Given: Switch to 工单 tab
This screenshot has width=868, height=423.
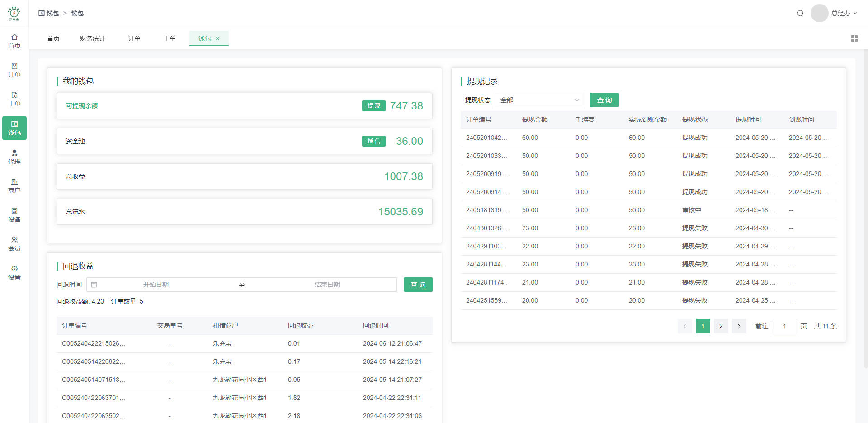Looking at the screenshot, I should point(170,38).
